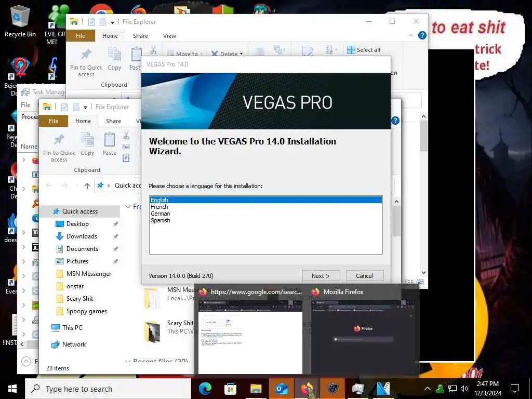Open the File menu in Task Manager
This screenshot has height=399, width=532.
25,105
